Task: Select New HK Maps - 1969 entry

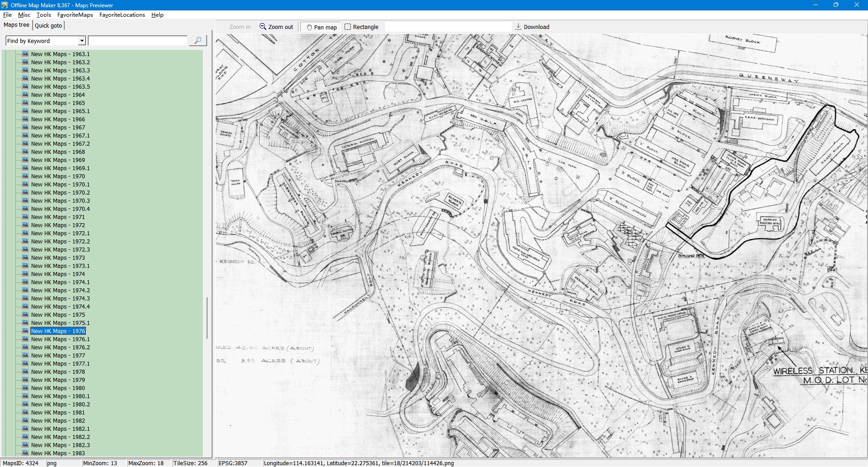Action: coord(58,160)
